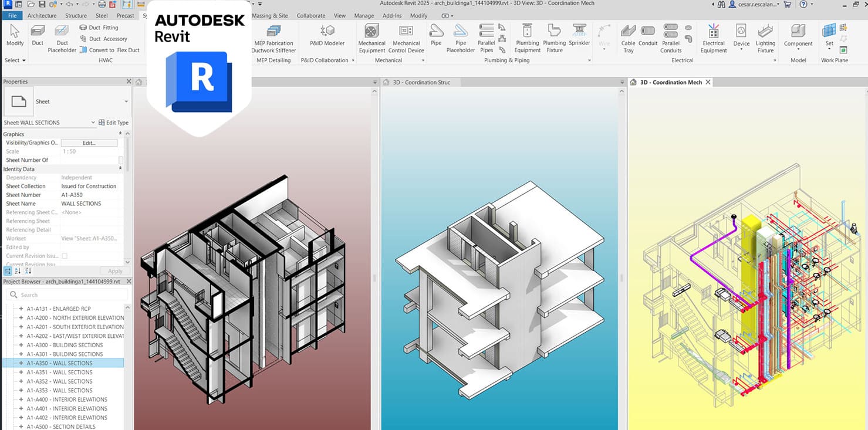Viewport: 868px width, 430px height.
Task: Select the Cable Tray tool
Action: tap(628, 39)
